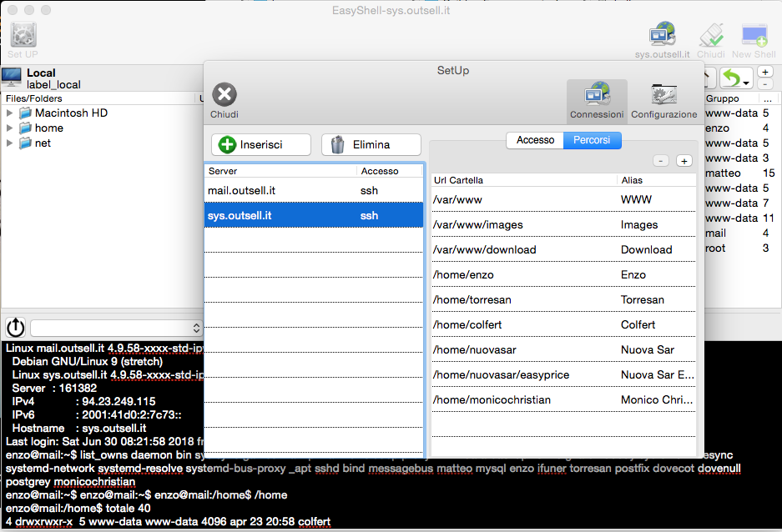Select the /home/monicochristian path row
This screenshot has width=782, height=532.
tap(563, 399)
